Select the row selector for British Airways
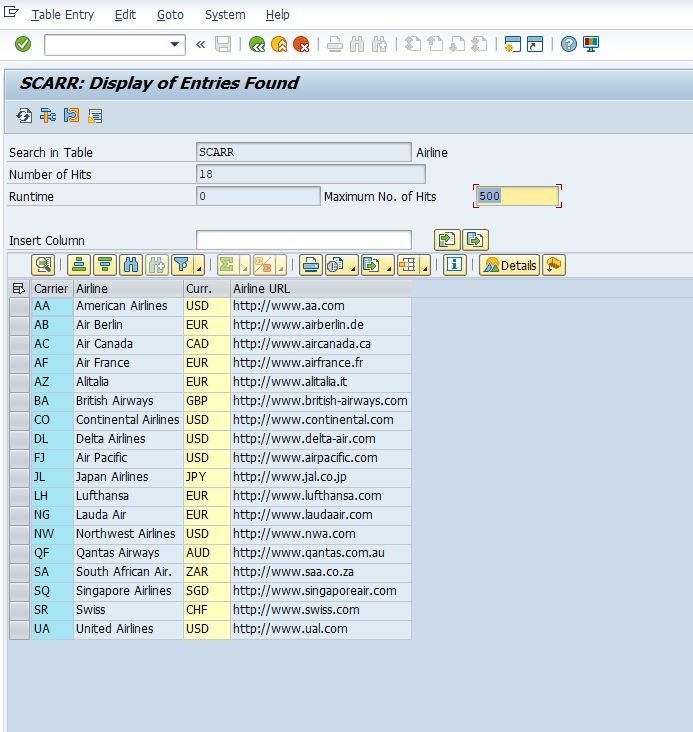 coord(19,401)
